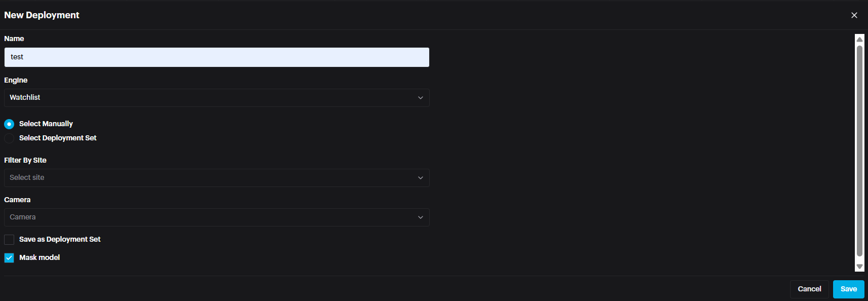This screenshot has height=301, width=868.
Task: Click the chevron arrow in the Camera field
Action: pos(420,217)
